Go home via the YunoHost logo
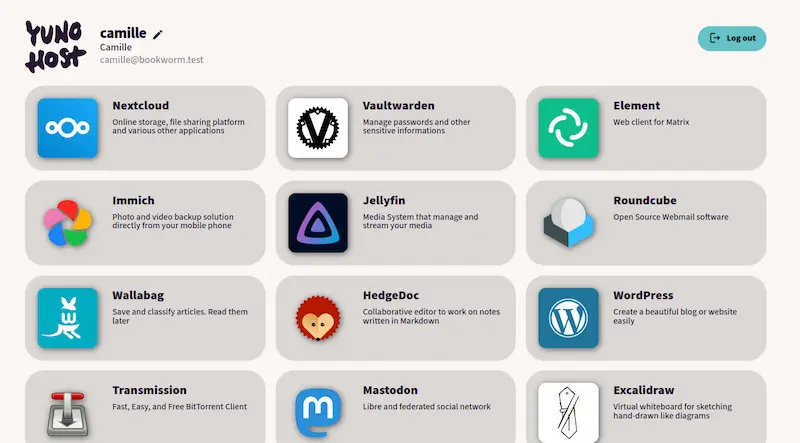Screen dimensions: 800x443 tap(55, 46)
